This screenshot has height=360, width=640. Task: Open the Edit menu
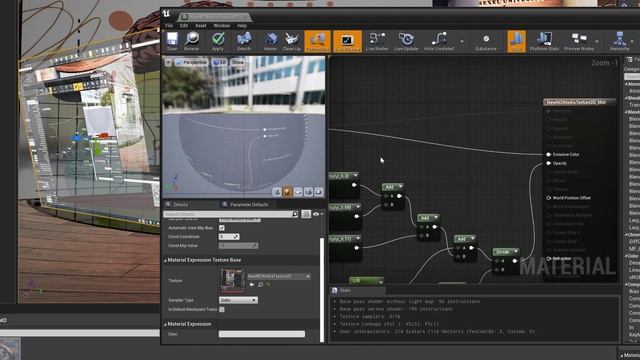(x=184, y=26)
